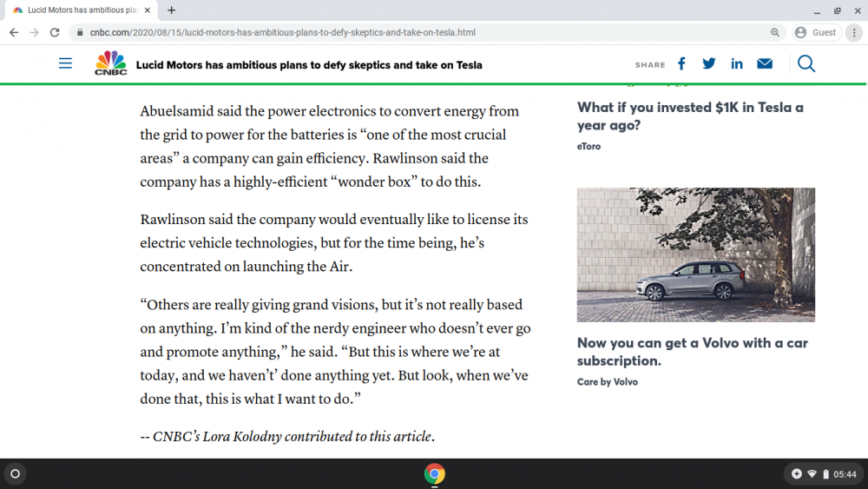Open the ChromeOS launcher
868x489 pixels.
pyautogui.click(x=15, y=474)
